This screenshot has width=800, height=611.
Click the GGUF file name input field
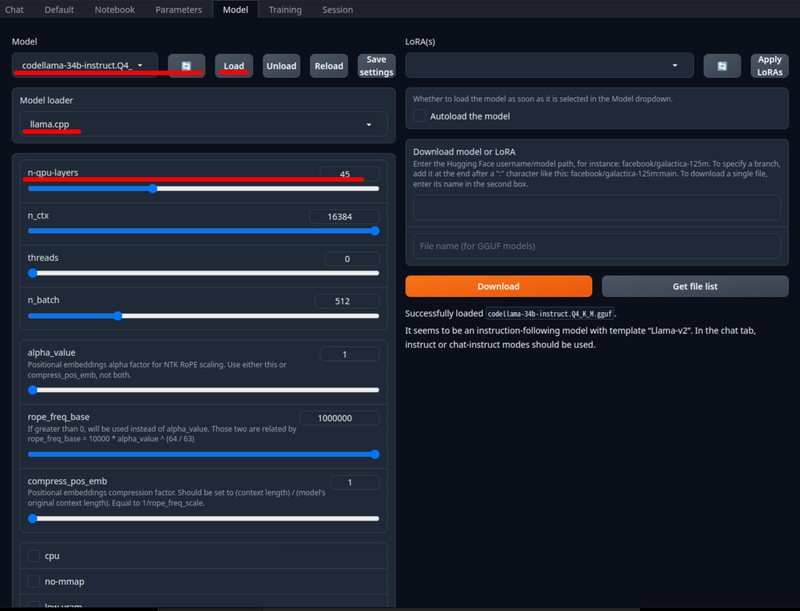[x=596, y=246]
